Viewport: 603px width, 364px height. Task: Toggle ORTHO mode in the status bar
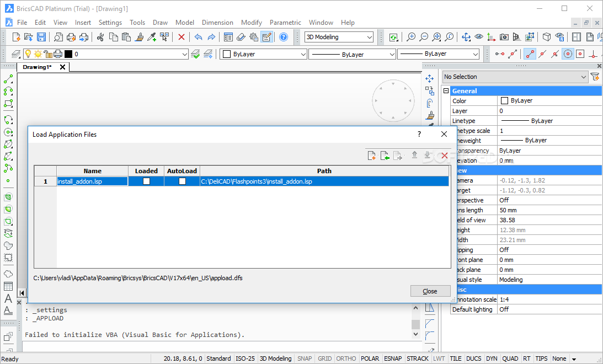[346, 358]
